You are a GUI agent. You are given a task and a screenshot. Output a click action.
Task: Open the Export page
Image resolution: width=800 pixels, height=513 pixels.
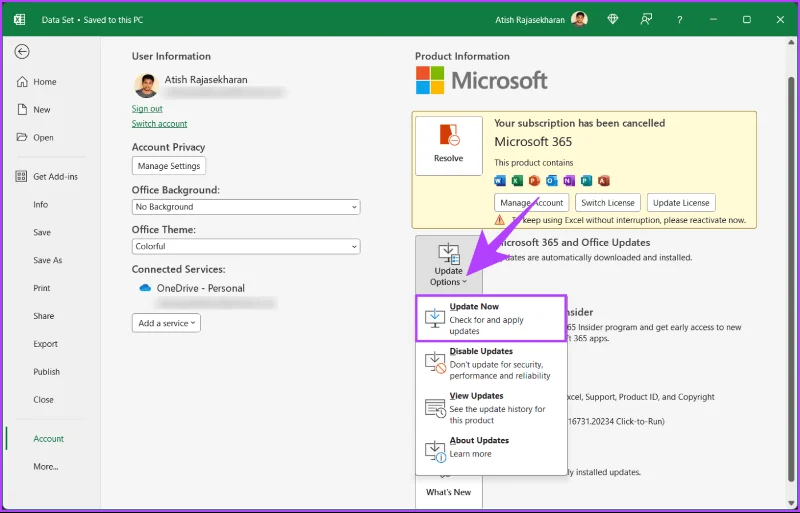pos(45,344)
